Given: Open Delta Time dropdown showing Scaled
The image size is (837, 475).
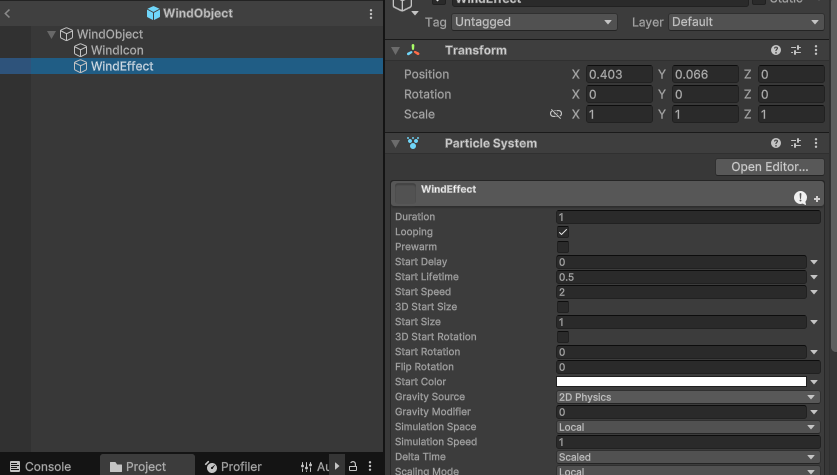Looking at the screenshot, I should pos(688,457).
